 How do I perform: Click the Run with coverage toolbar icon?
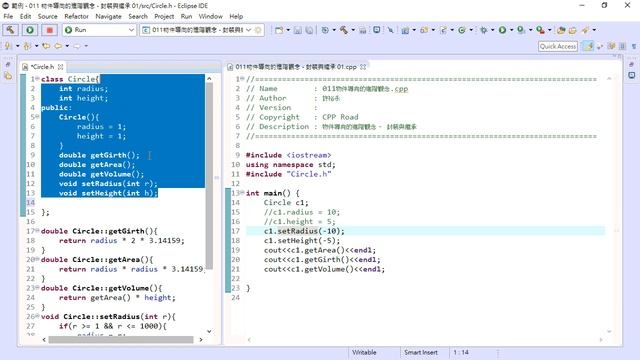521,30
